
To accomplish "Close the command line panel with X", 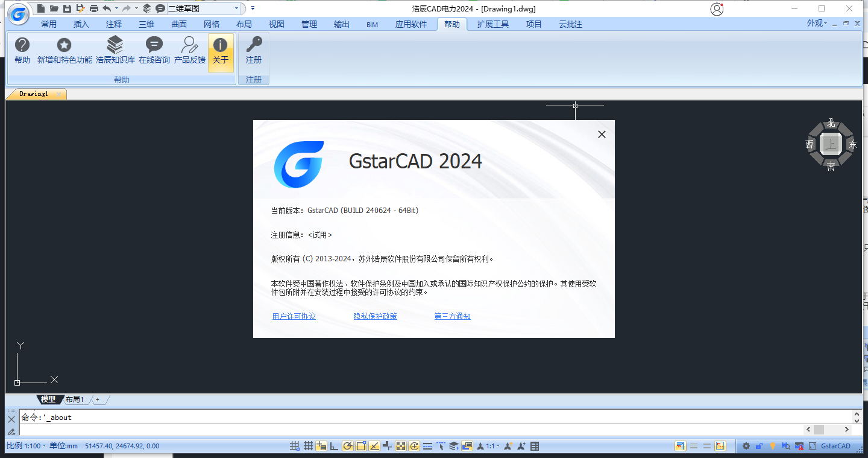I will tap(11, 419).
